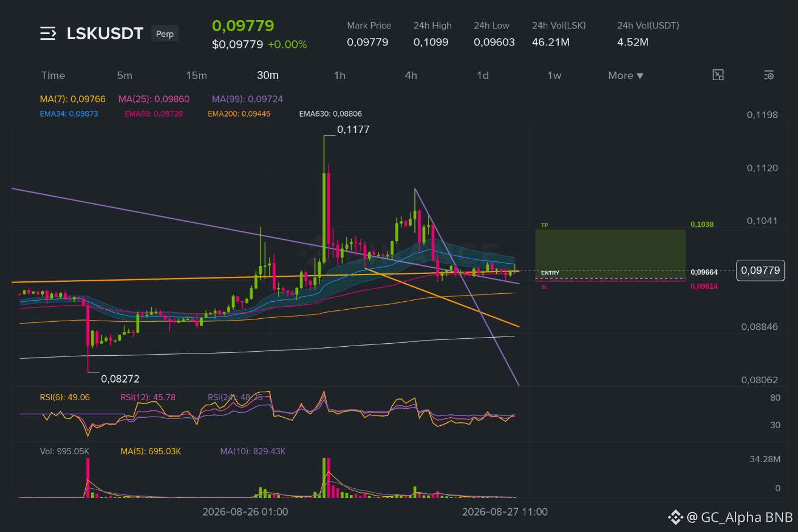This screenshot has width=798, height=532.
Task: Click the @GC_Alpha BNB username
Action: pyautogui.click(x=739, y=517)
